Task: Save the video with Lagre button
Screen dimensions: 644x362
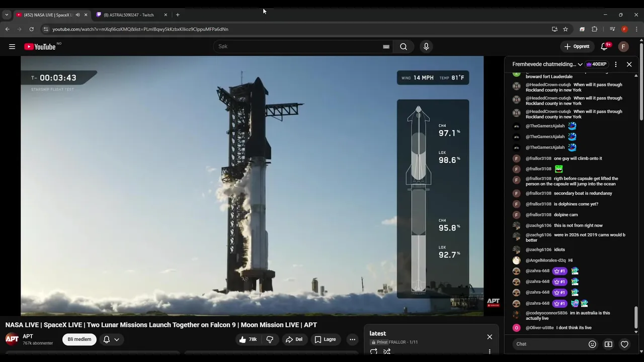Action: tap(325, 339)
